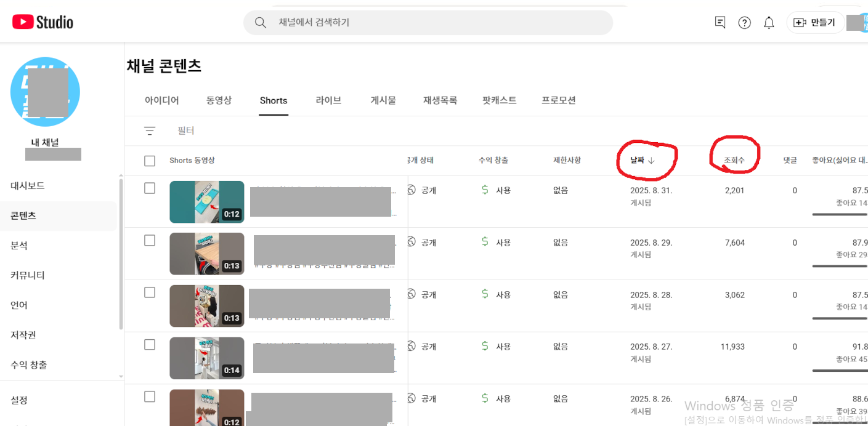This screenshot has height=426, width=868.
Task: Open the 0:12 thumbnail dated 2025. 8. 26.
Action: [x=207, y=408]
